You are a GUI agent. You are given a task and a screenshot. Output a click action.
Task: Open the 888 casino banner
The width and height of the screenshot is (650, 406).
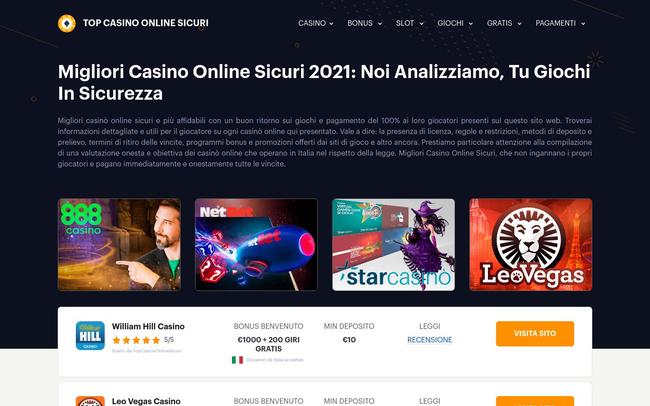coord(119,244)
